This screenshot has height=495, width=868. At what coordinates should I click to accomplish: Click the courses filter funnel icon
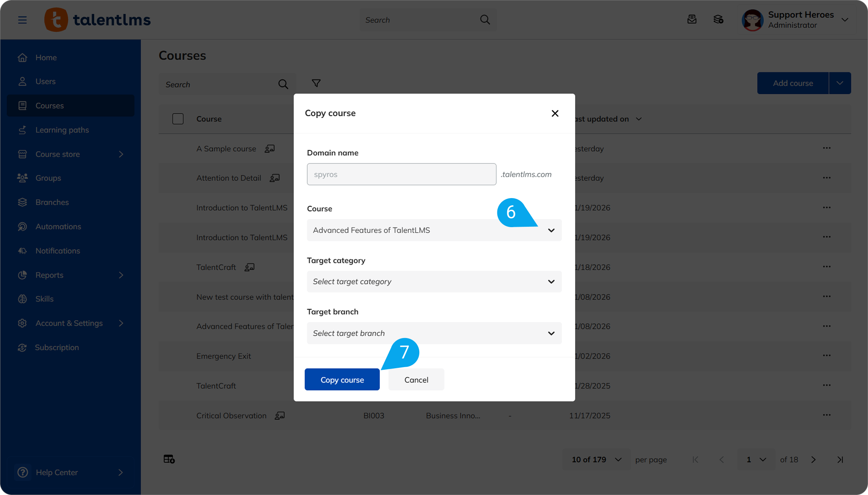(316, 83)
